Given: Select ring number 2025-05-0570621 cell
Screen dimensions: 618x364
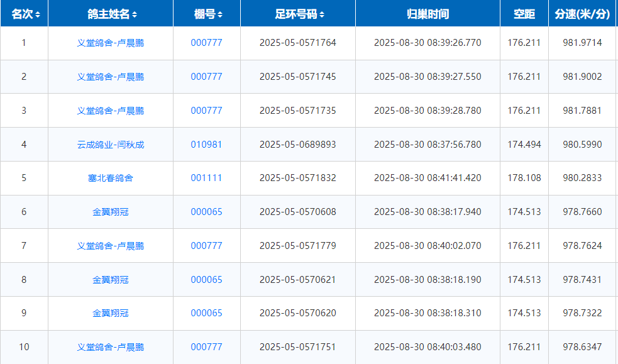Looking at the screenshot, I should [297, 280].
